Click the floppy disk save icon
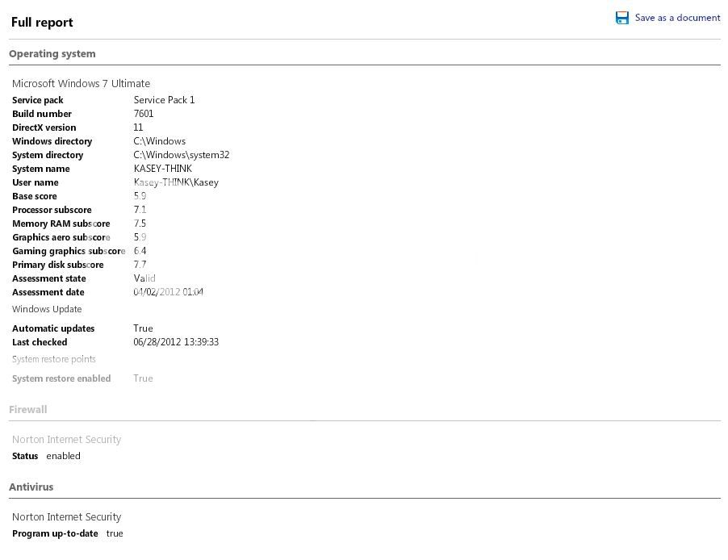 pyautogui.click(x=621, y=18)
